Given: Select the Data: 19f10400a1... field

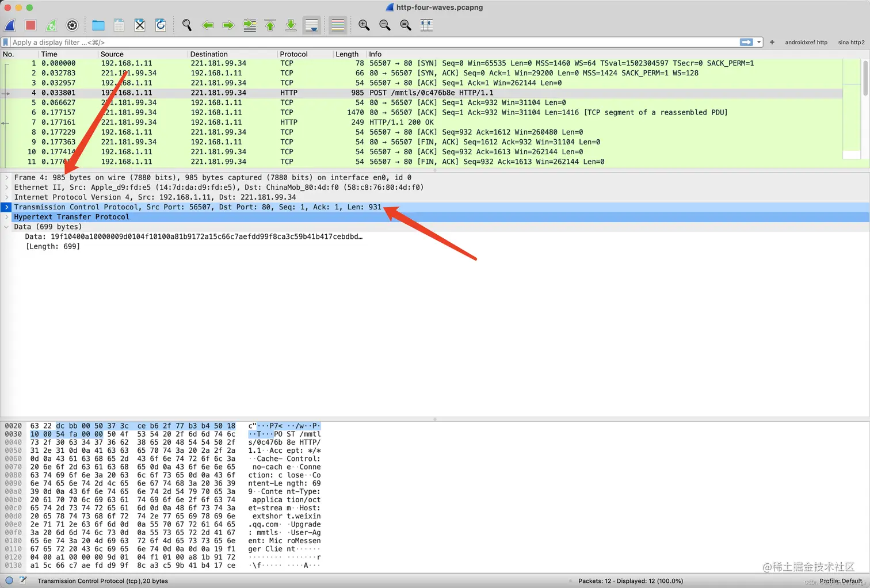Looking at the screenshot, I should point(194,236).
